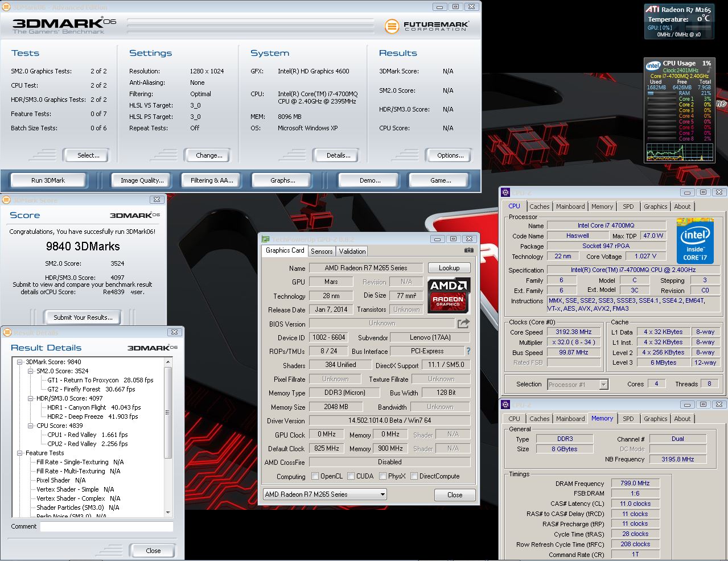Click the GPU-Z title bar icon

point(265,239)
